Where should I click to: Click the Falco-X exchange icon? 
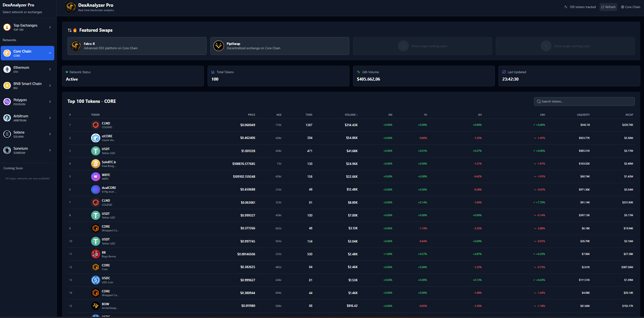tap(76, 46)
